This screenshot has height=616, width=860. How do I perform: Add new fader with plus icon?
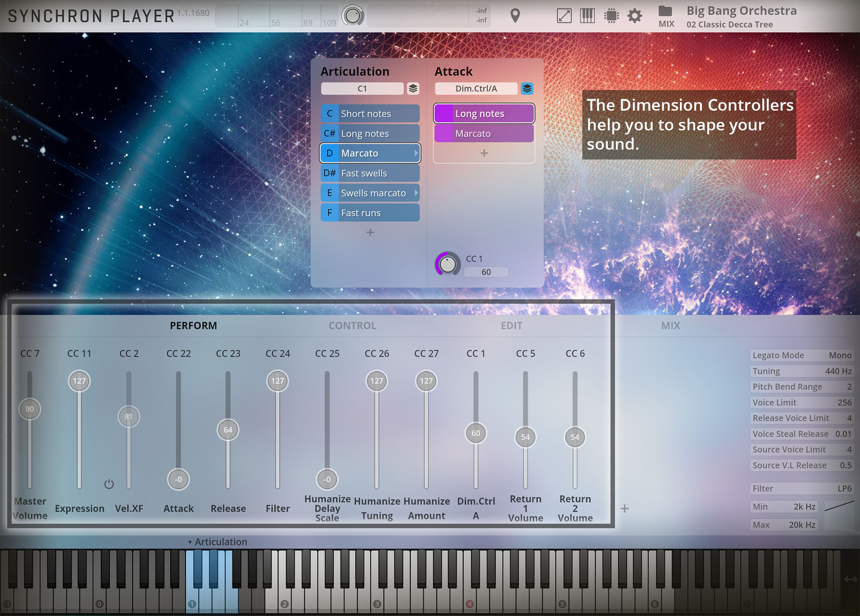click(624, 508)
